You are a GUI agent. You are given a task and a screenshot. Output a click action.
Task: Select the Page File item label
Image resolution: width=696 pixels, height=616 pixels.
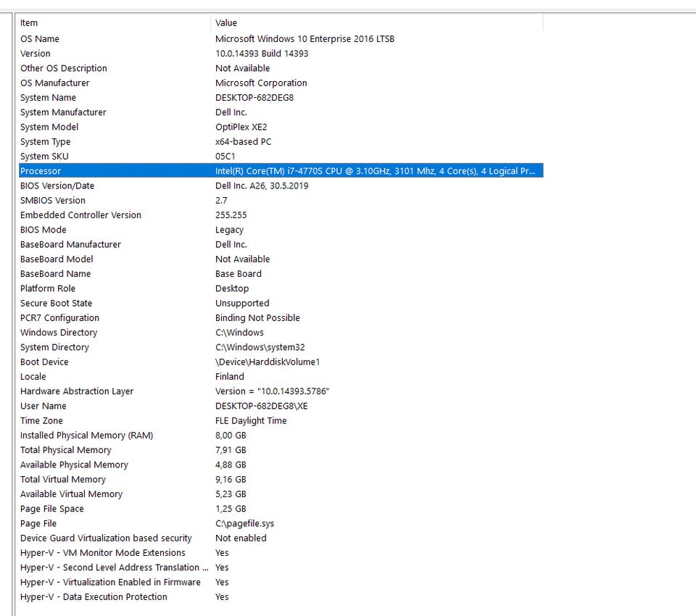(x=38, y=523)
